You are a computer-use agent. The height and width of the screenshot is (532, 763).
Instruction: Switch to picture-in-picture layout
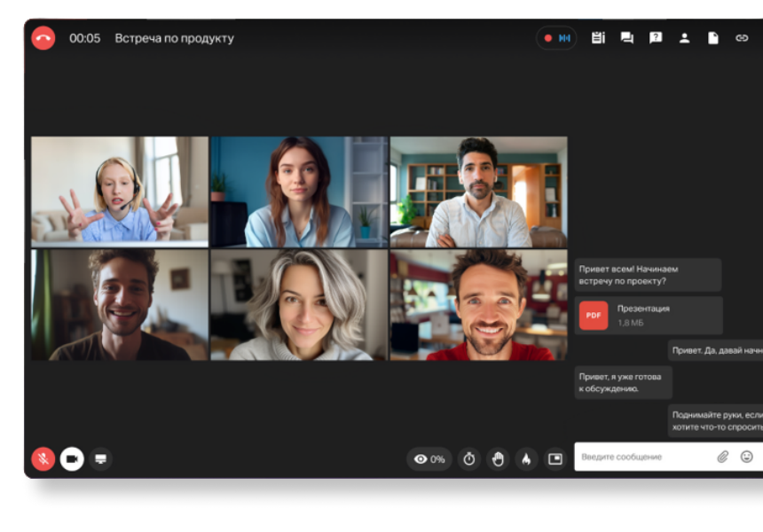tap(555, 459)
